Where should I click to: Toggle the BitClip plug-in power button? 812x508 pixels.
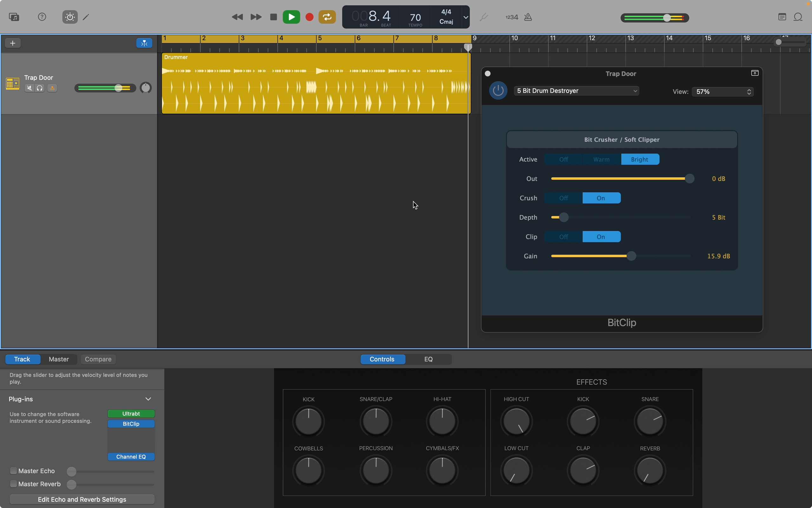[x=498, y=90]
